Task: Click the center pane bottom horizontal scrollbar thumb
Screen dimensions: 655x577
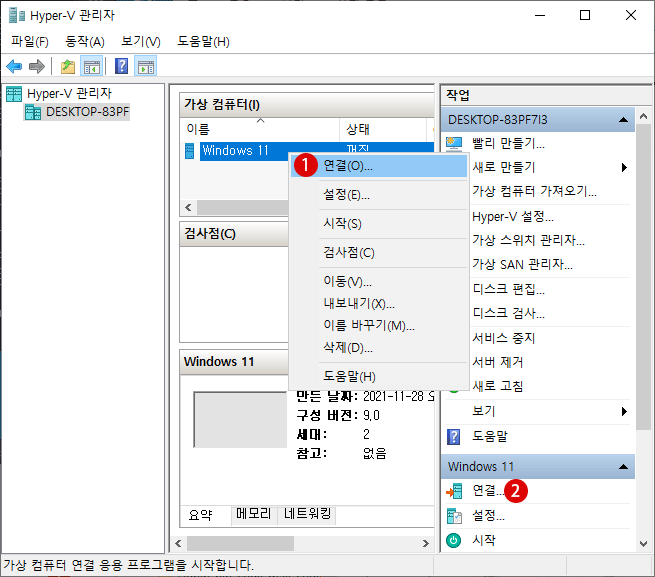Action: pos(240,544)
